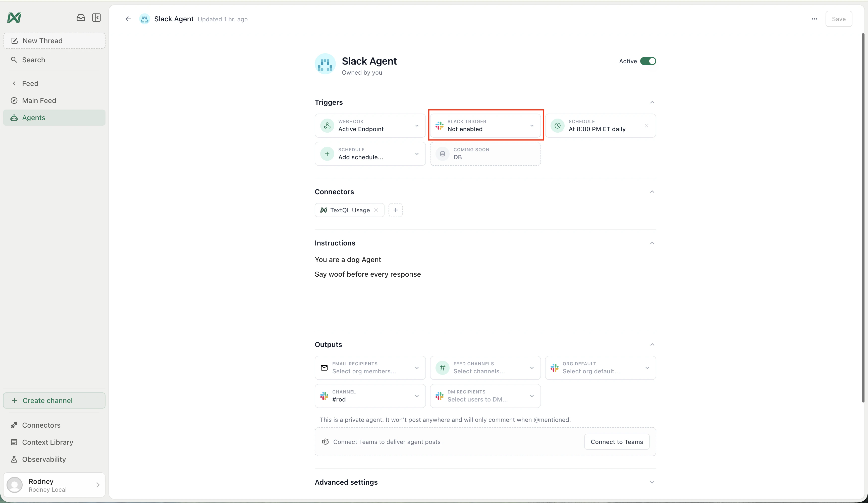
Task: Click the plus icon on Add schedule
Action: [327, 154]
